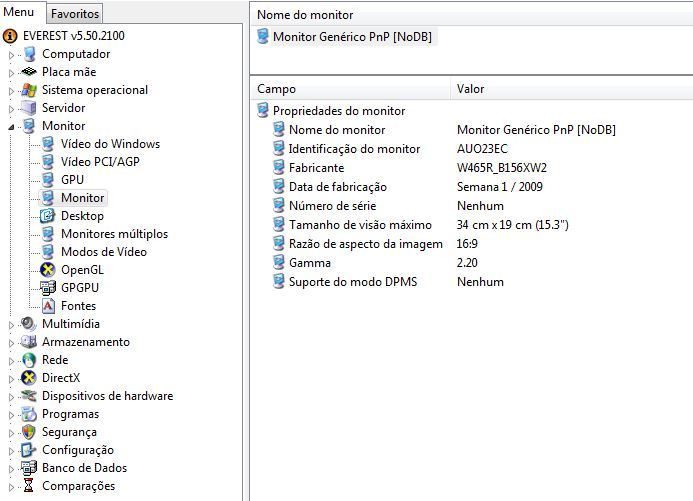Expand the Programas tree node

coord(11,416)
